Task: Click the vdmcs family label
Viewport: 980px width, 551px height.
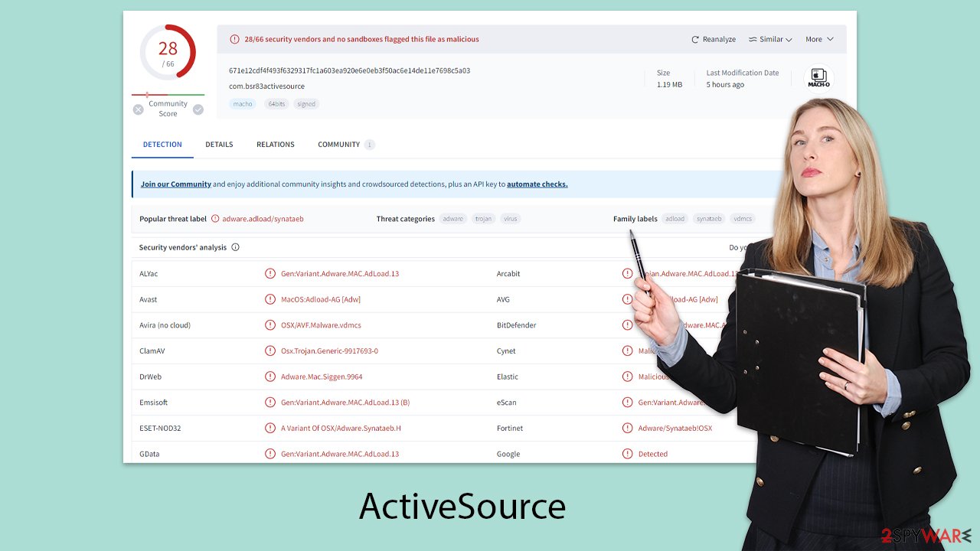Action: (743, 219)
